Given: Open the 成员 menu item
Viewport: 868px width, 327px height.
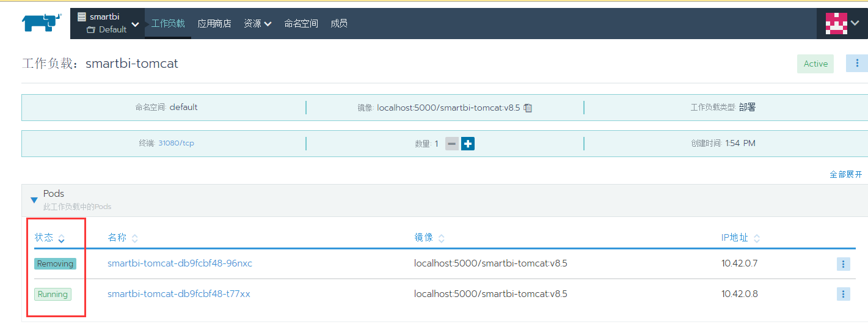Looking at the screenshot, I should (339, 23).
